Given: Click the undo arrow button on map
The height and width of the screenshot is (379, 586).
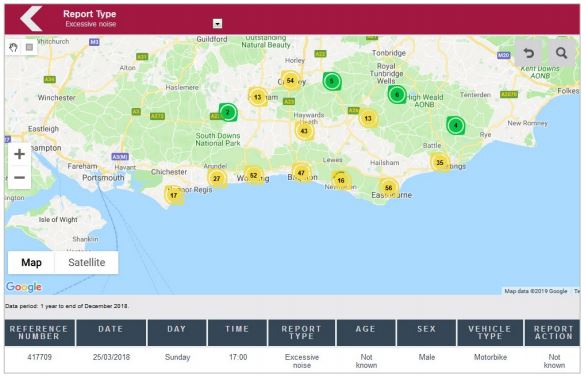Looking at the screenshot, I should coord(528,53).
